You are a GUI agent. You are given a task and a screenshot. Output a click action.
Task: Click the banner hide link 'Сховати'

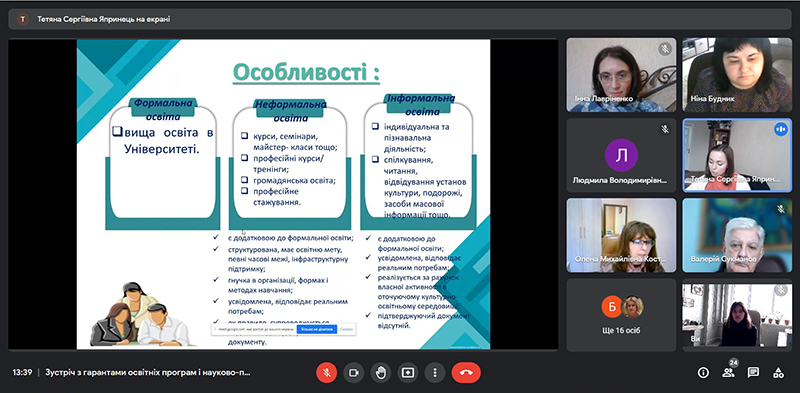click(346, 329)
